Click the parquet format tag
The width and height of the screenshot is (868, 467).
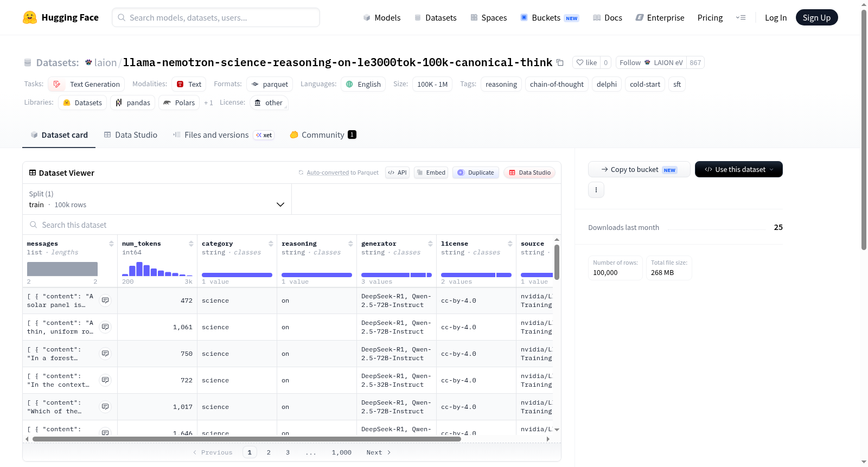(270, 84)
